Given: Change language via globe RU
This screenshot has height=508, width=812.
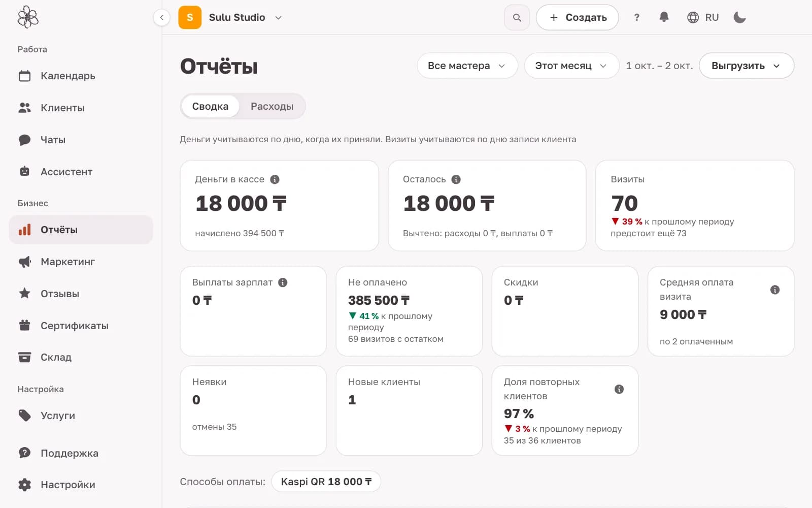Looking at the screenshot, I should (703, 17).
